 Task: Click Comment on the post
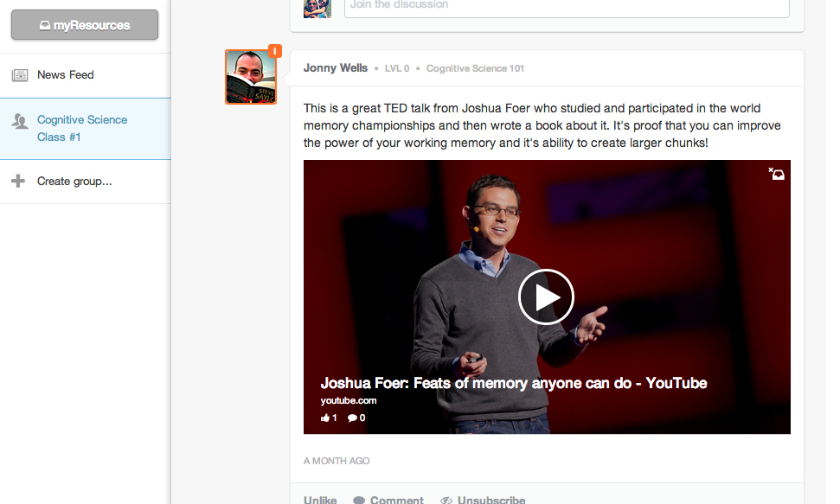(x=396, y=500)
